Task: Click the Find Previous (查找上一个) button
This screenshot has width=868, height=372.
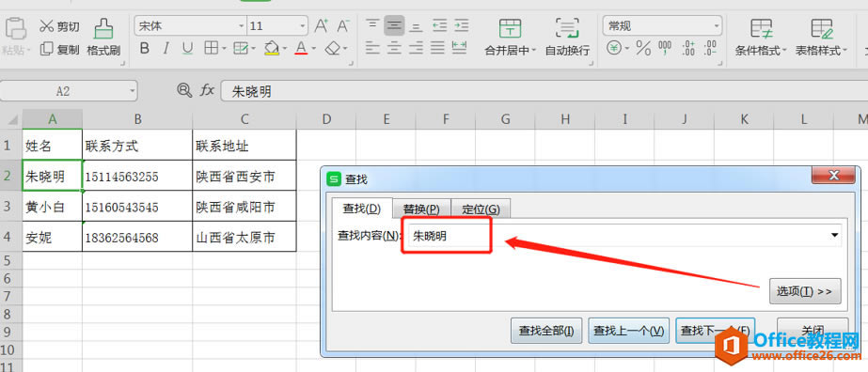Action: click(x=629, y=331)
